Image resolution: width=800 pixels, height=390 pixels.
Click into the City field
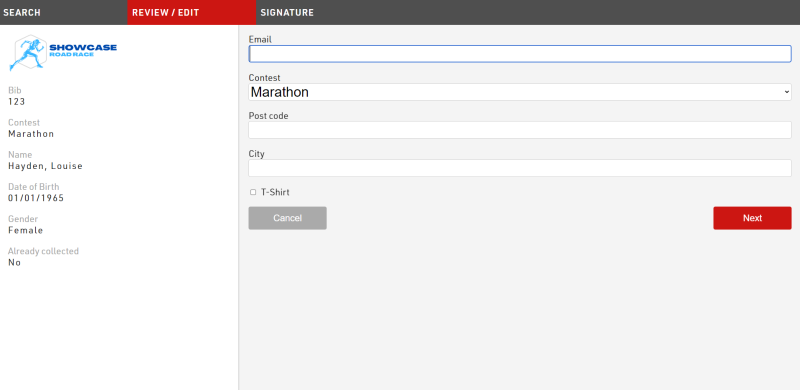520,168
